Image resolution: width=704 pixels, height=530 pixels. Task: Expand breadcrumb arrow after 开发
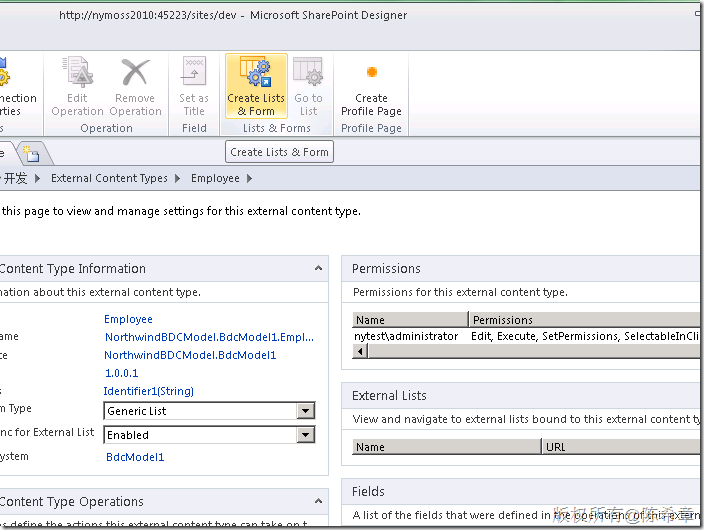click(x=38, y=178)
